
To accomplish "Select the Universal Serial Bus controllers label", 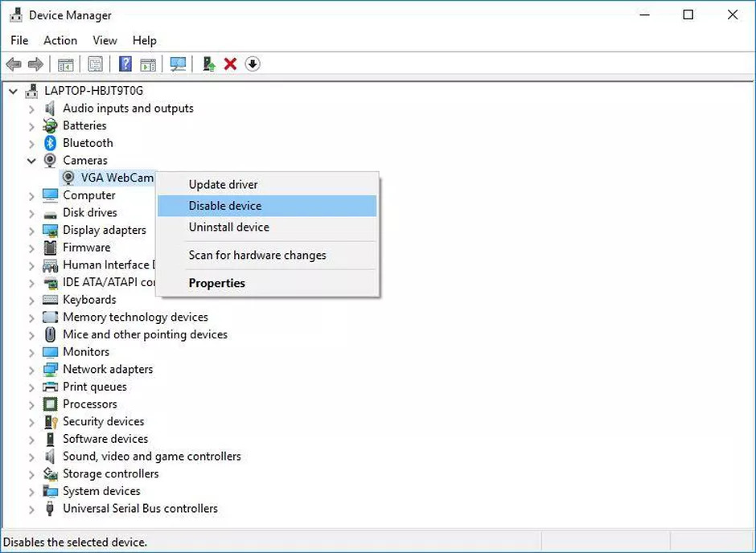I will tap(140, 509).
